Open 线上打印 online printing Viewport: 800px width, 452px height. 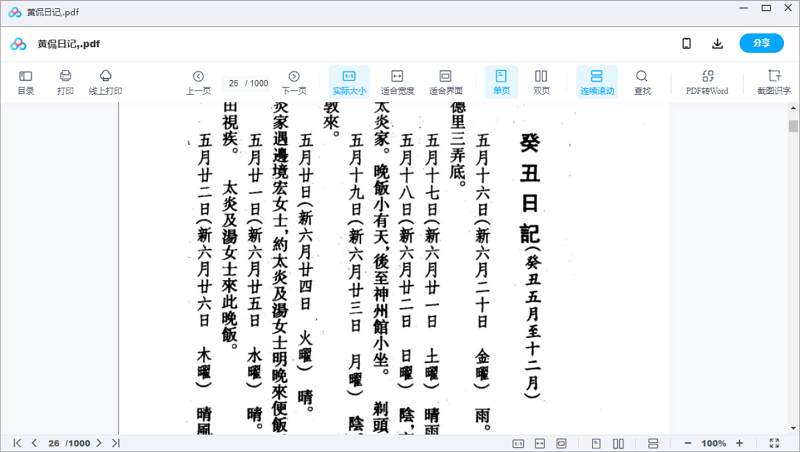(105, 82)
